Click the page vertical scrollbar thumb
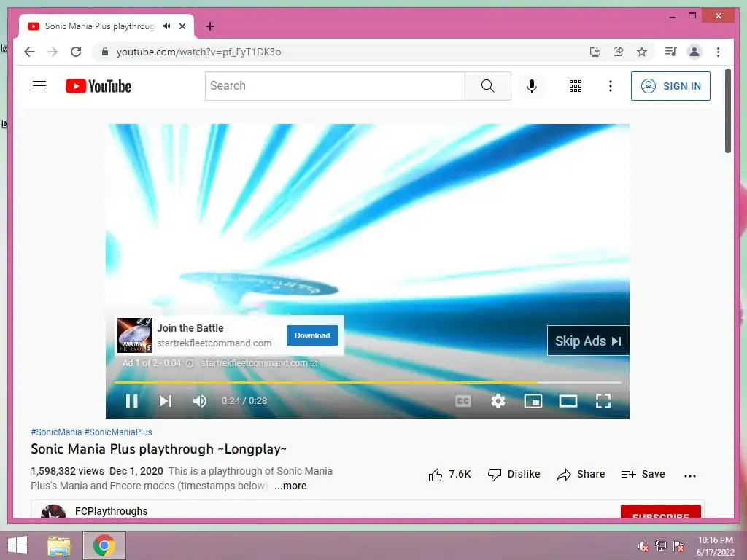Image resolution: width=747 pixels, height=560 pixels. pyautogui.click(x=727, y=111)
